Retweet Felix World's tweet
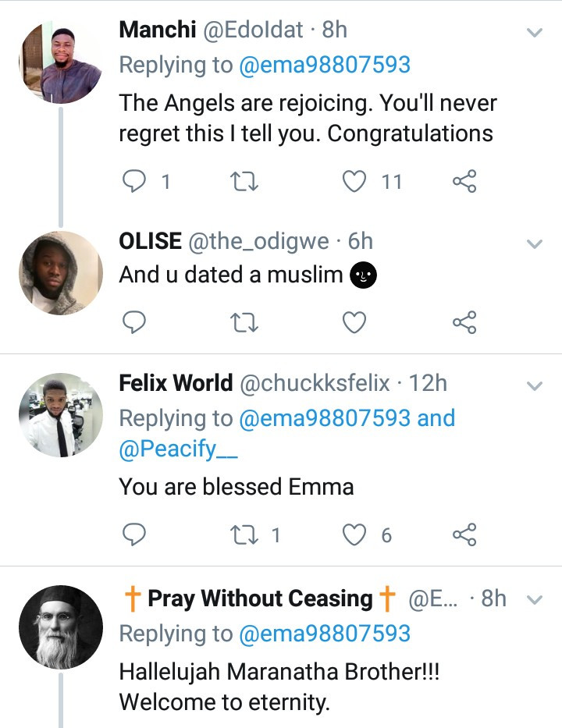The width and height of the screenshot is (562, 728). tap(245, 534)
